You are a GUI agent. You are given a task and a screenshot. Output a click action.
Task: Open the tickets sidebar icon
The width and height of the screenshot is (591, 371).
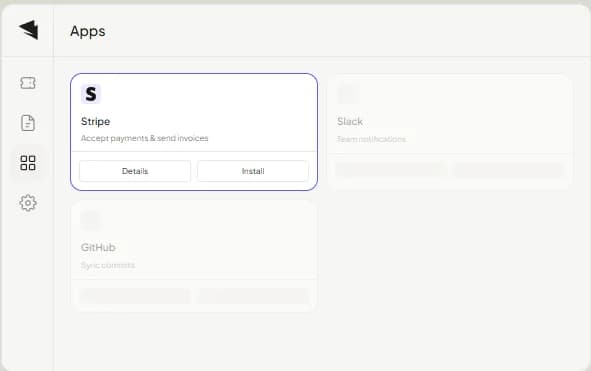point(28,83)
